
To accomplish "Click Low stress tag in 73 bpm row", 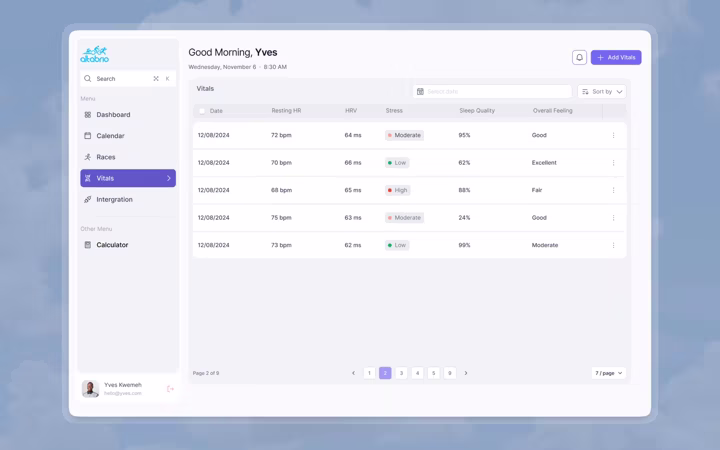I will [397, 245].
